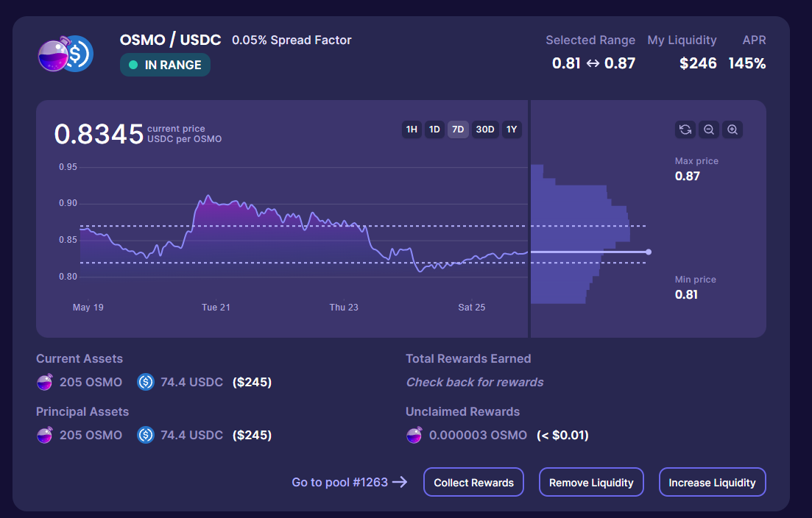
Task: Click the IN RANGE status badge
Action: click(x=165, y=65)
